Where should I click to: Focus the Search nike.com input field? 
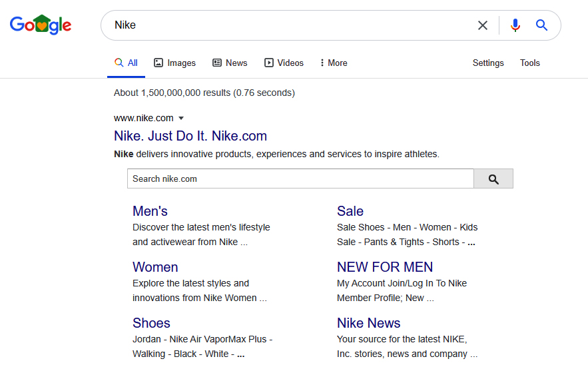[x=300, y=179]
